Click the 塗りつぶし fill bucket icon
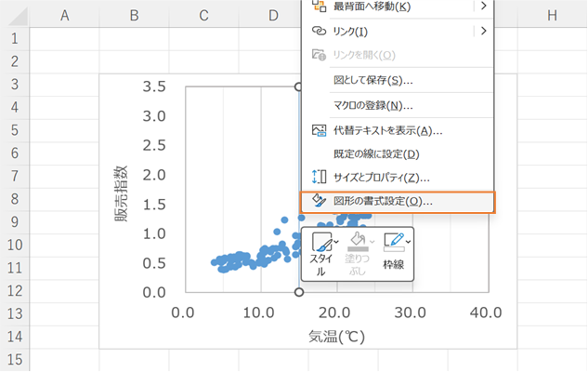 tap(358, 244)
